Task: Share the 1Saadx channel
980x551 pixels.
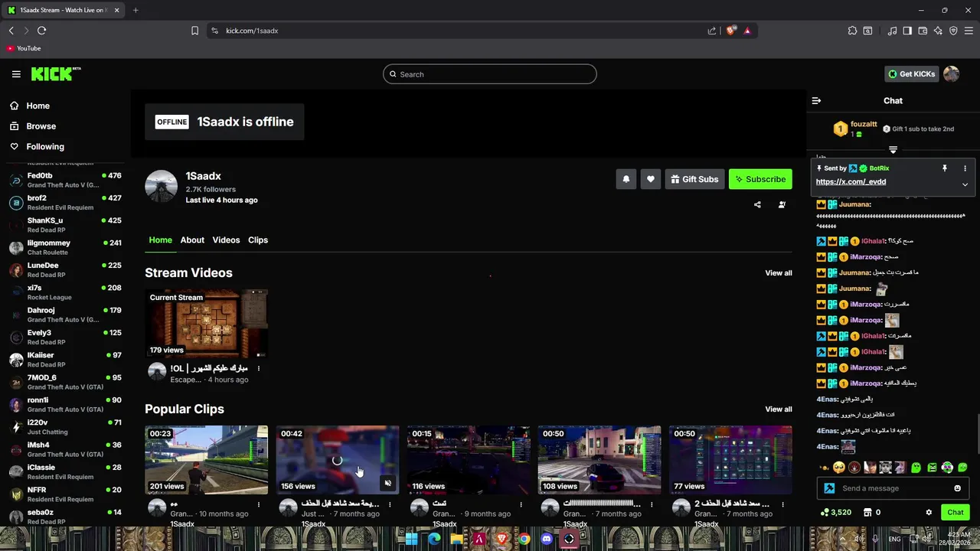Action: click(x=757, y=204)
